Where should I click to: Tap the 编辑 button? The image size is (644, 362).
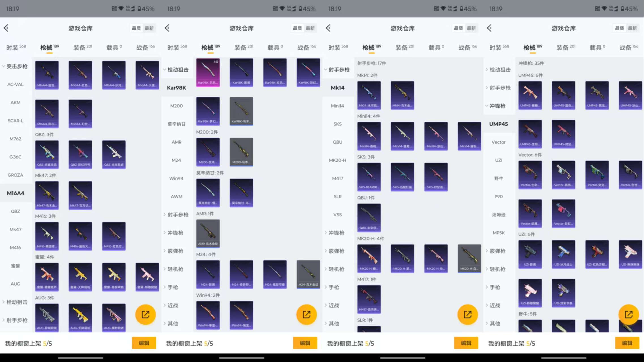click(144, 343)
